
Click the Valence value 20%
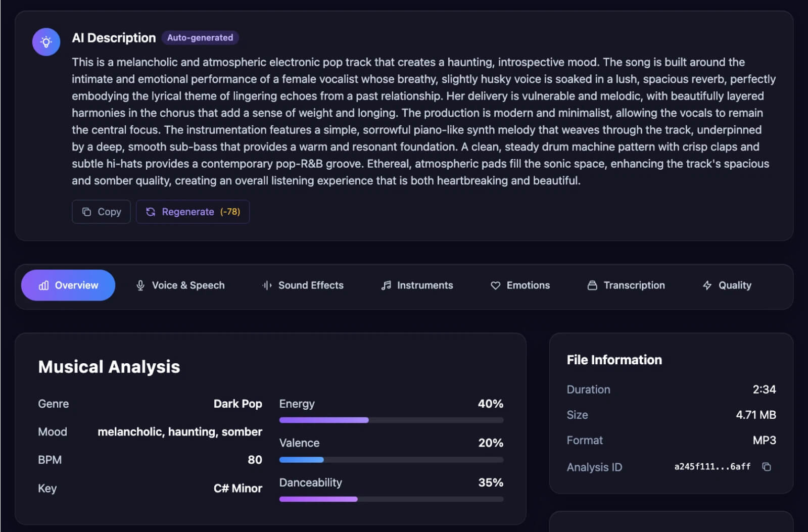(x=490, y=443)
